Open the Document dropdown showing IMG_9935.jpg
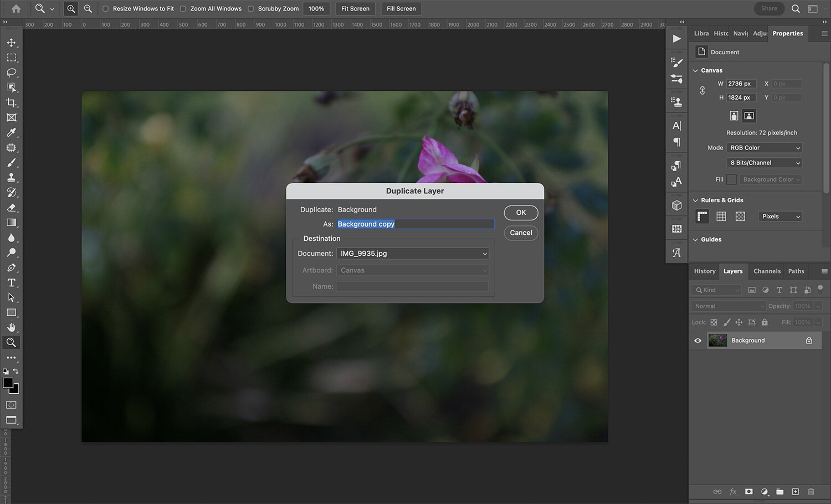This screenshot has width=831, height=504. [412, 253]
